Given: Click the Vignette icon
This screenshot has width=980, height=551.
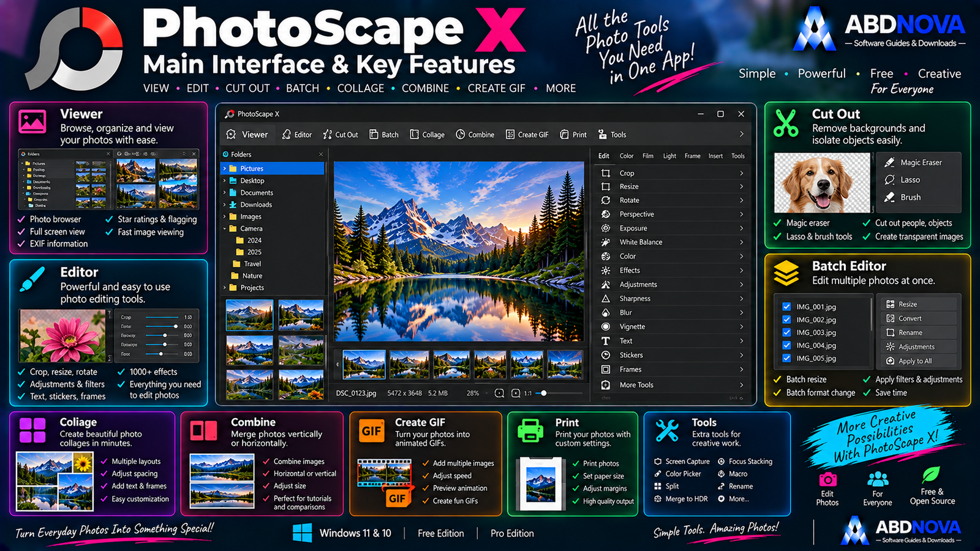Looking at the screenshot, I should click(606, 327).
